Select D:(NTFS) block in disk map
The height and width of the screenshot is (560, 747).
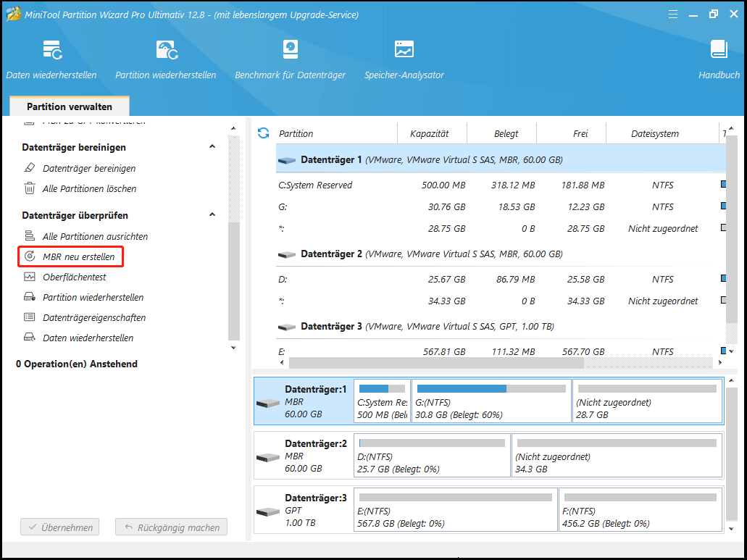coord(432,455)
